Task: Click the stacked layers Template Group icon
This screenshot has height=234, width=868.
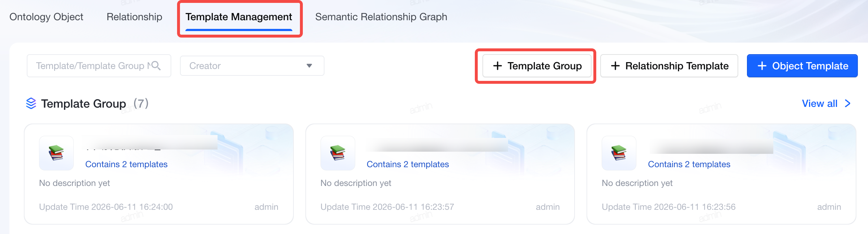Action: point(31,104)
